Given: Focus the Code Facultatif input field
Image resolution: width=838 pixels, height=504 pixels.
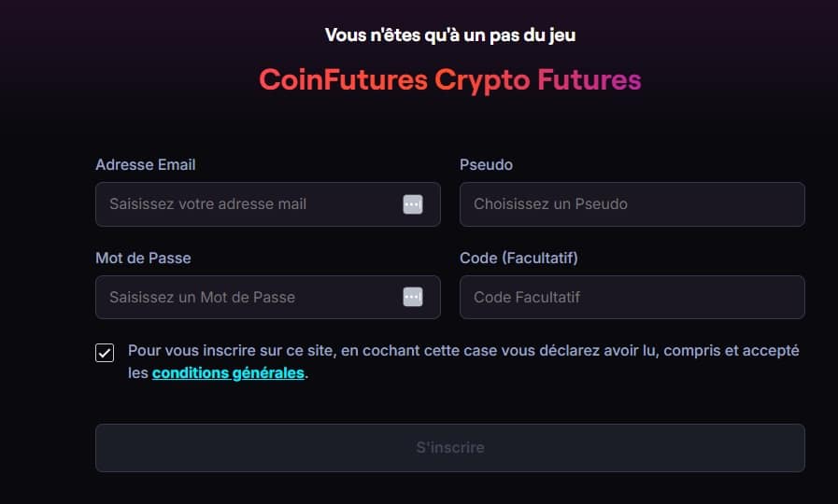Looking at the screenshot, I should point(632,298).
